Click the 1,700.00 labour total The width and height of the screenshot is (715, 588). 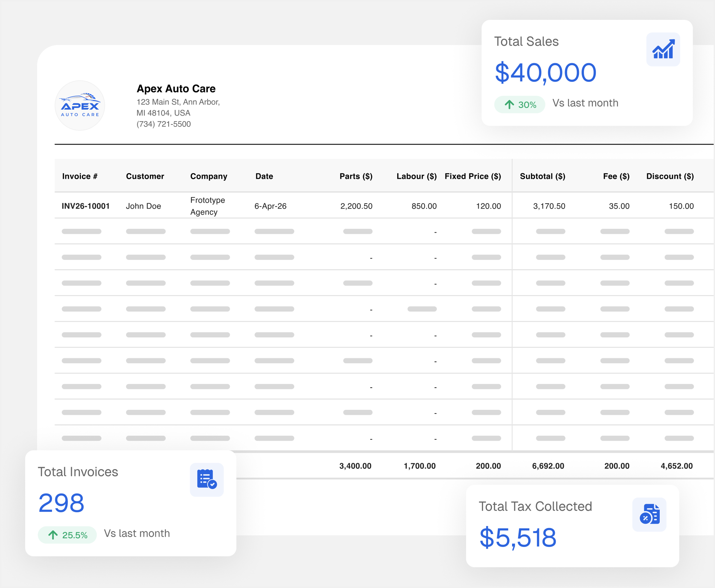[420, 466]
